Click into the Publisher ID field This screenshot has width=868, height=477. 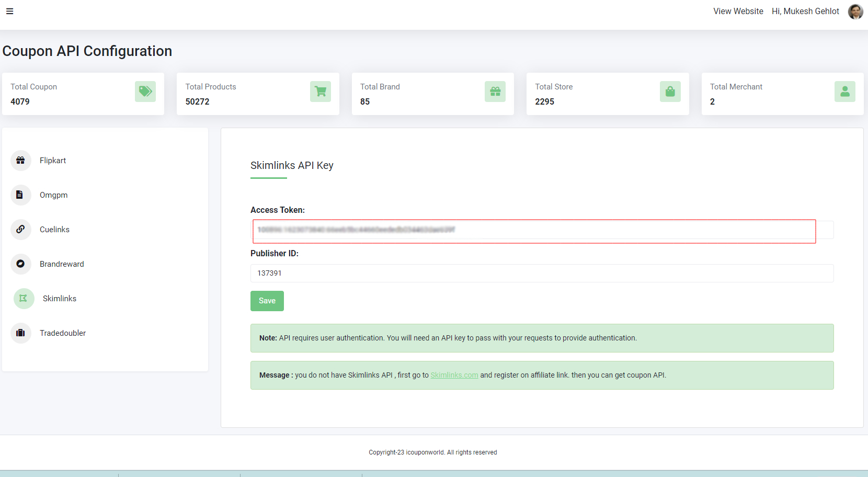[x=542, y=273]
